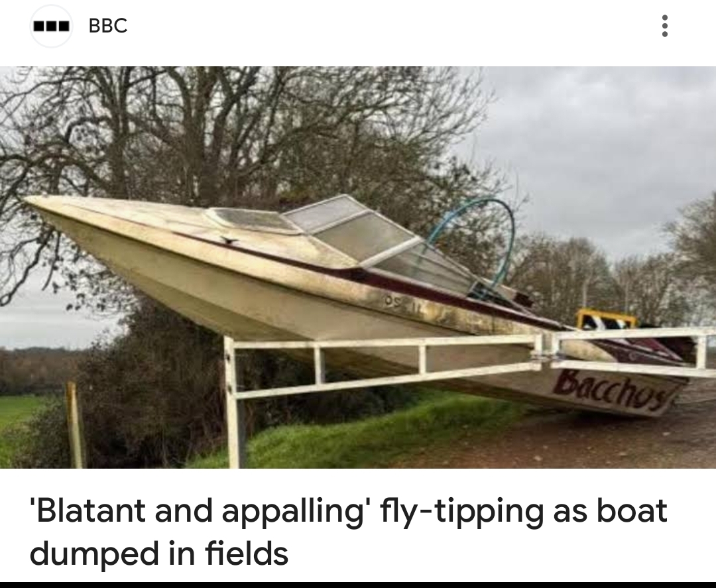Show more options via vertical dots icon
Screen dimensions: 716x588
[664, 26]
